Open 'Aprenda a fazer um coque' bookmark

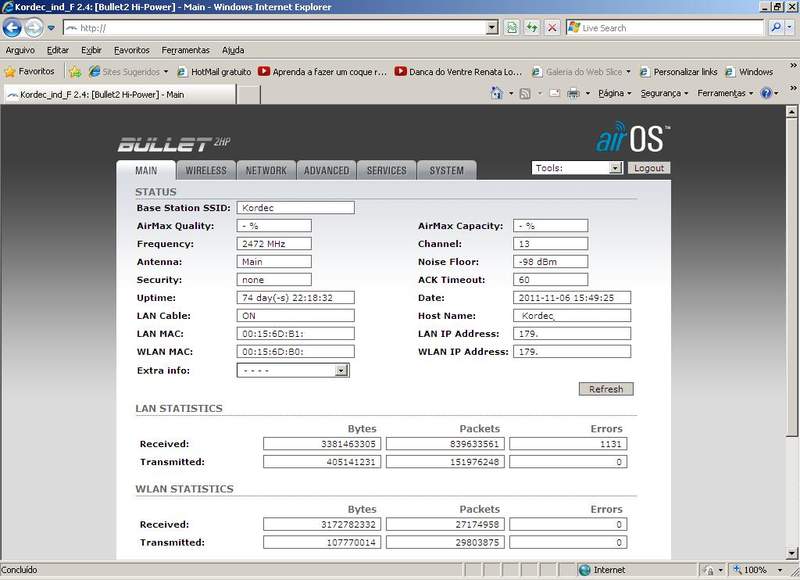coord(322,72)
